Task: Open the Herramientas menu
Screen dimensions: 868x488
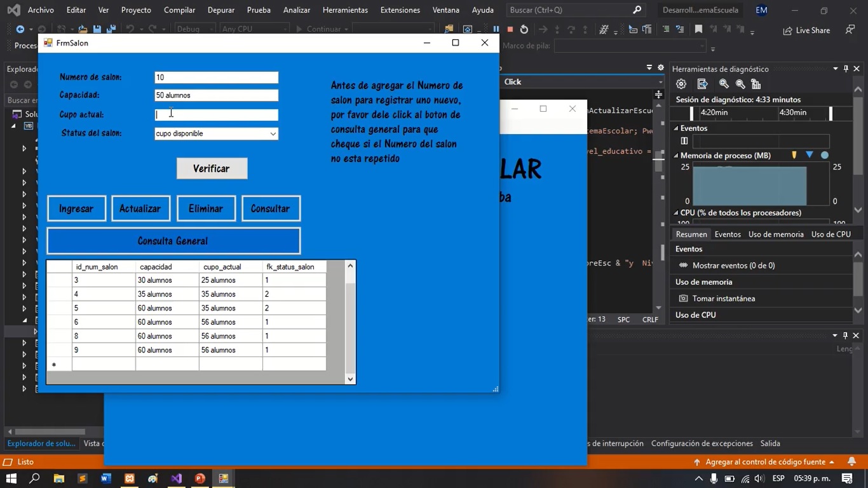Action: click(345, 10)
